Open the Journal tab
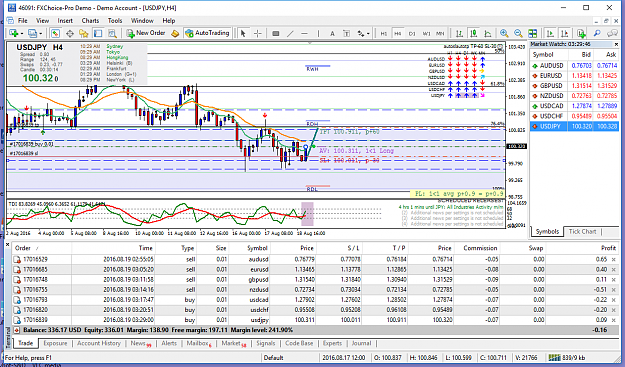This screenshot has width=625, height=367. [361, 343]
